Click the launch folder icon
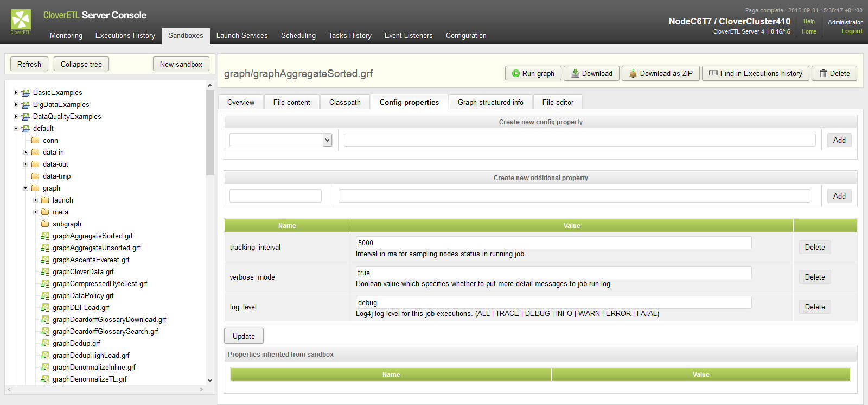This screenshot has height=405, width=868. click(x=45, y=200)
